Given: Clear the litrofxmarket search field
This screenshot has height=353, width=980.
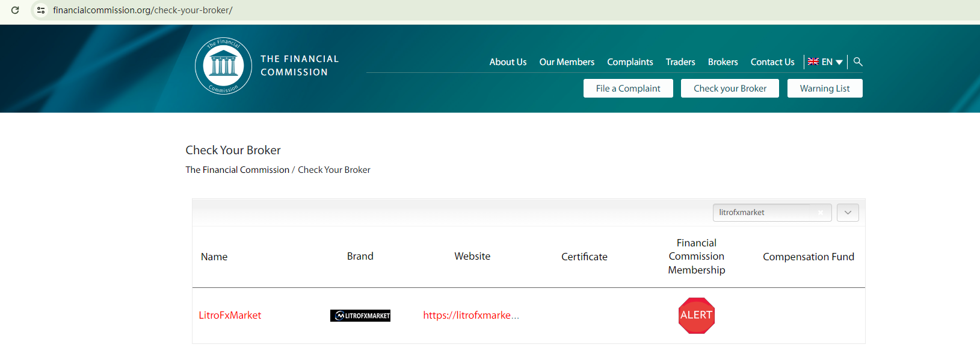Looking at the screenshot, I should [x=820, y=213].
